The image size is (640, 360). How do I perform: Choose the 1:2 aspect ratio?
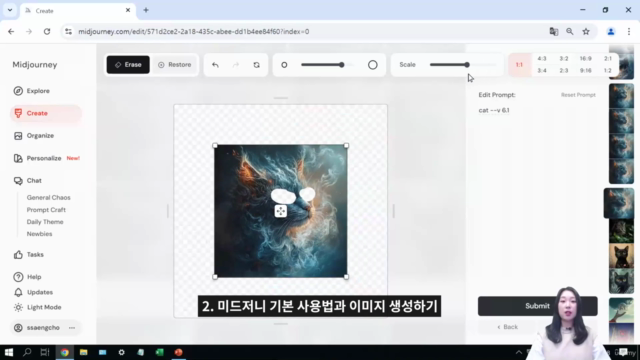608,71
